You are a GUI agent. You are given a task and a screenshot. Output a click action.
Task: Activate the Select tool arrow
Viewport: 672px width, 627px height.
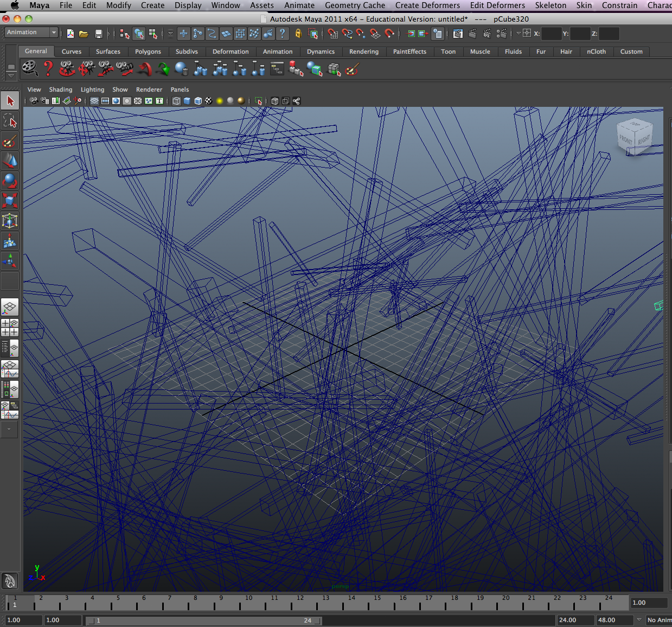[10, 100]
